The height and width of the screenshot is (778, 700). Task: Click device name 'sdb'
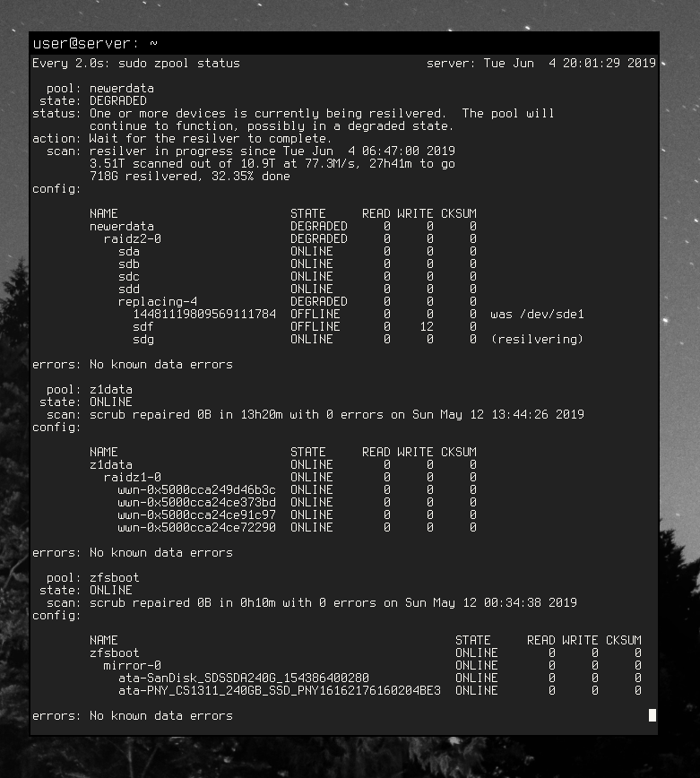pos(129,264)
